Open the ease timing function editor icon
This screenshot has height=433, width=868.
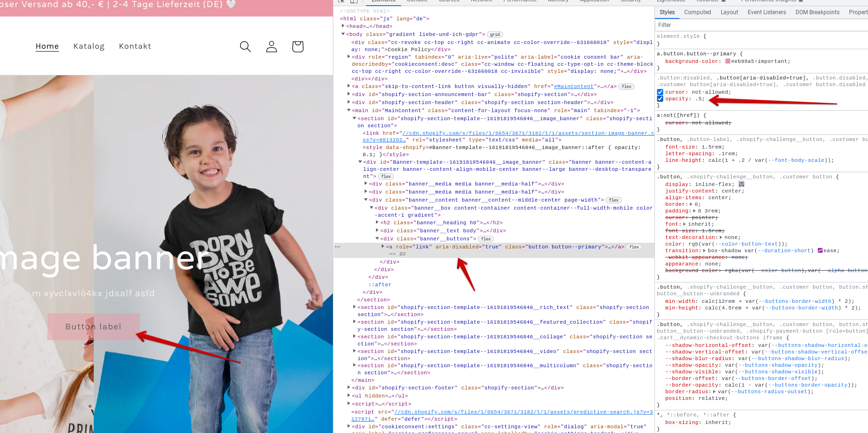pyautogui.click(x=820, y=250)
